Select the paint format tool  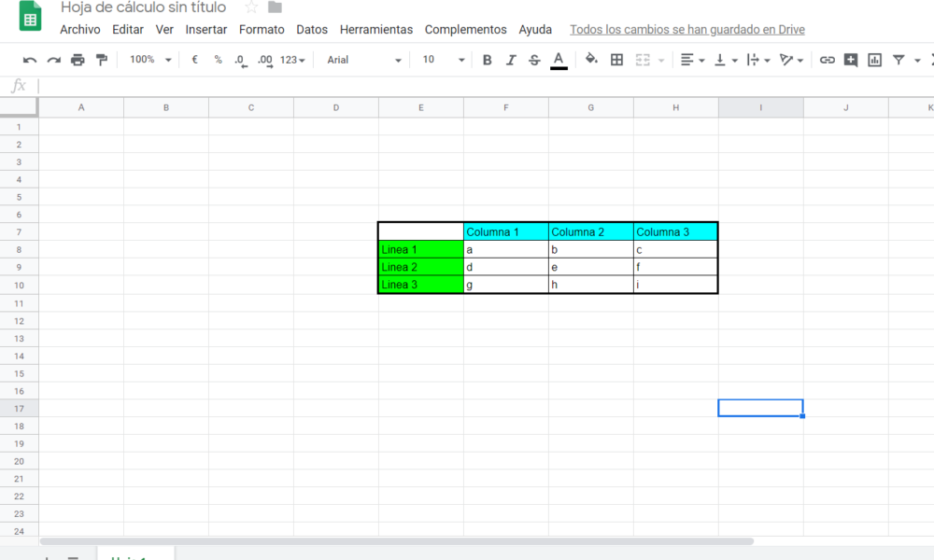click(x=103, y=59)
